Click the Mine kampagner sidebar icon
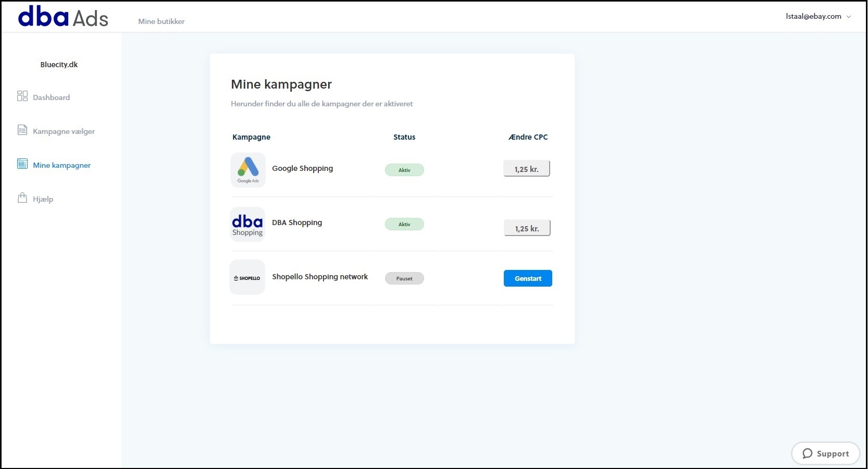 [x=22, y=164]
